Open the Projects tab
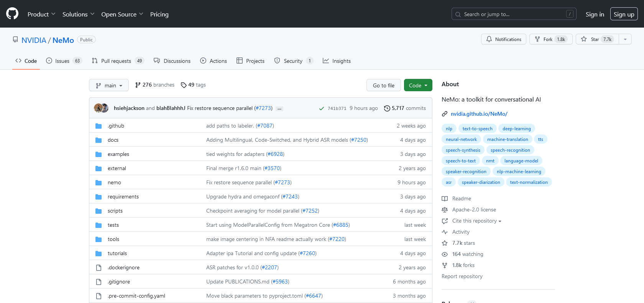The height and width of the screenshot is (303, 644). click(251, 61)
